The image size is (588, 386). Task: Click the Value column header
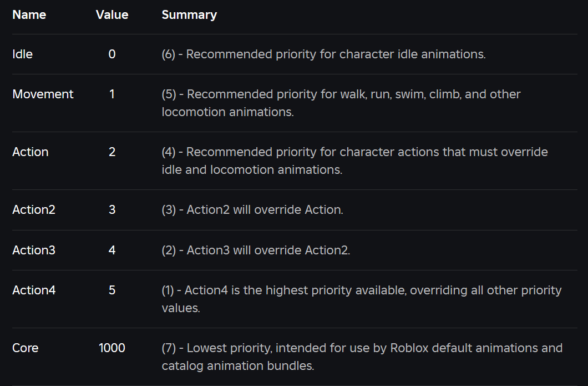(112, 14)
